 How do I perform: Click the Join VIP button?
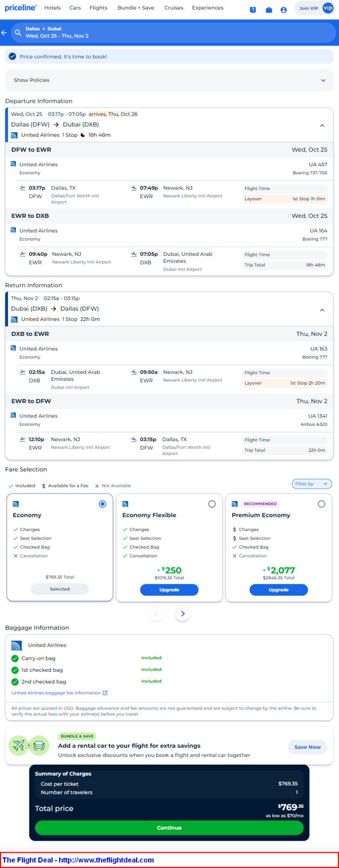click(314, 8)
